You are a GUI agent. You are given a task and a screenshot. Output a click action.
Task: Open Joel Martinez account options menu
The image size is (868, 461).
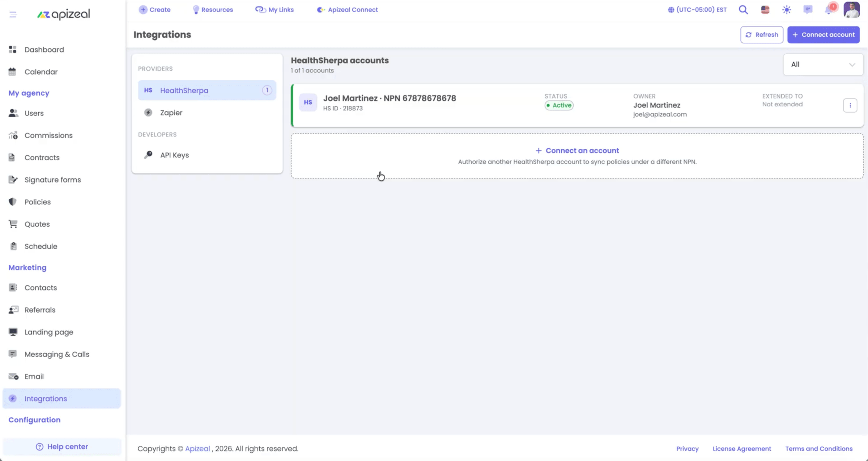coord(850,105)
